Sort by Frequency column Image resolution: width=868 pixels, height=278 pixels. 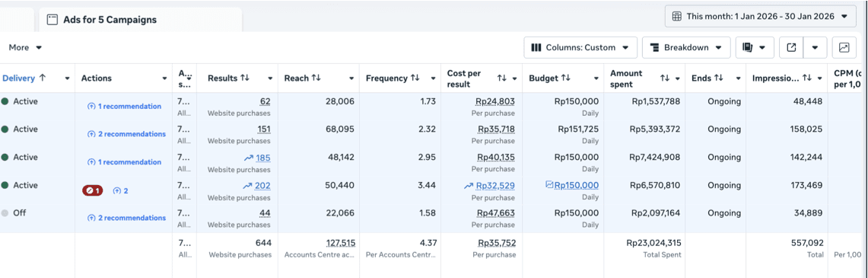pyautogui.click(x=415, y=78)
